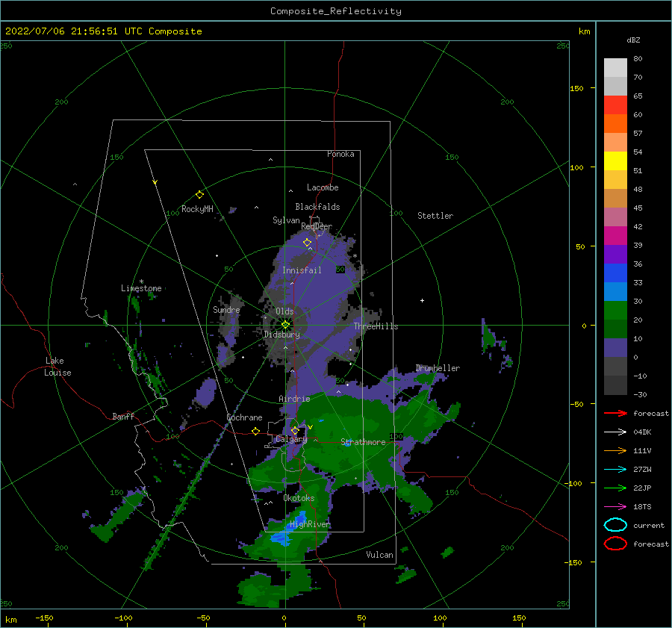Click the red forecast arrow legend icon
The image size is (672, 628).
point(615,413)
